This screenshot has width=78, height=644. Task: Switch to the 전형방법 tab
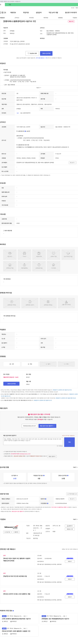tap(60, 18)
